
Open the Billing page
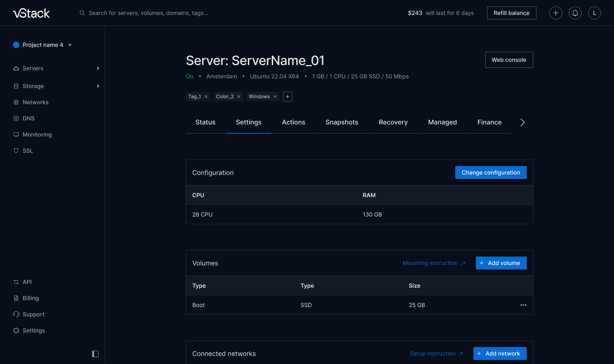coord(31,298)
